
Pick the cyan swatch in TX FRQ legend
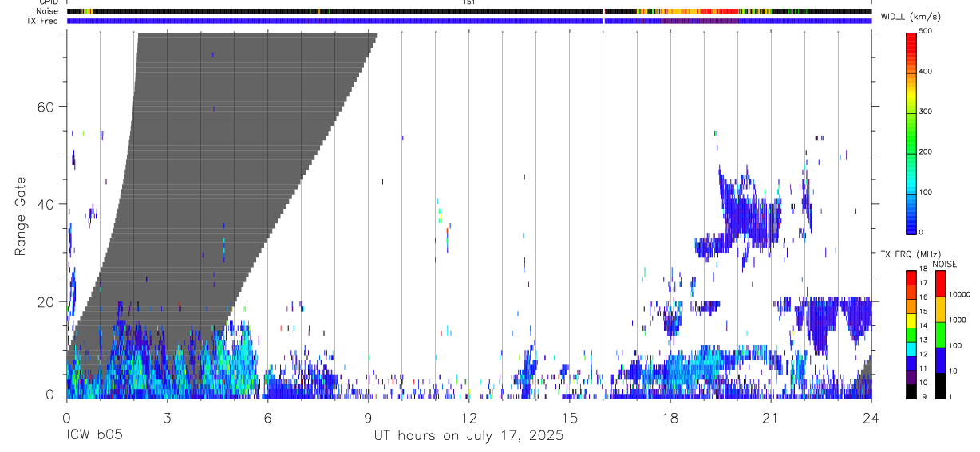tap(911, 348)
